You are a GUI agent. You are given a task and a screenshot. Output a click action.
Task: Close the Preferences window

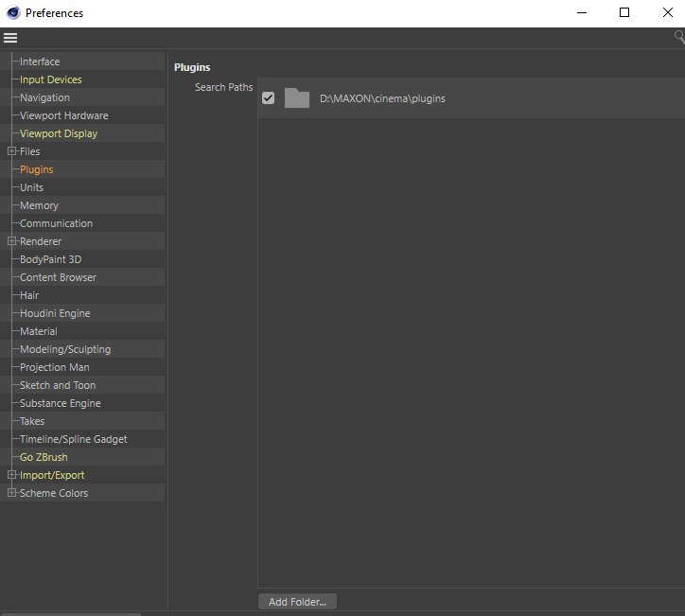tap(668, 12)
